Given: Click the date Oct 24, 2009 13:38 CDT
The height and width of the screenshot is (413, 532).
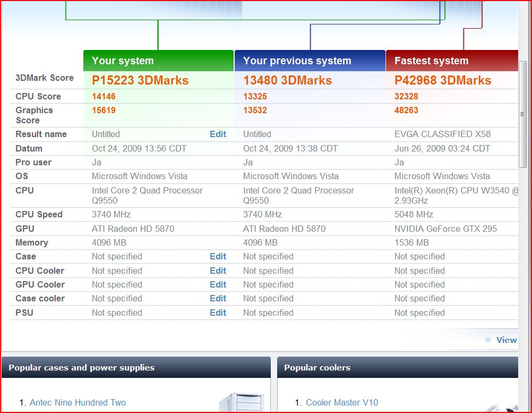Looking at the screenshot, I should (290, 148).
